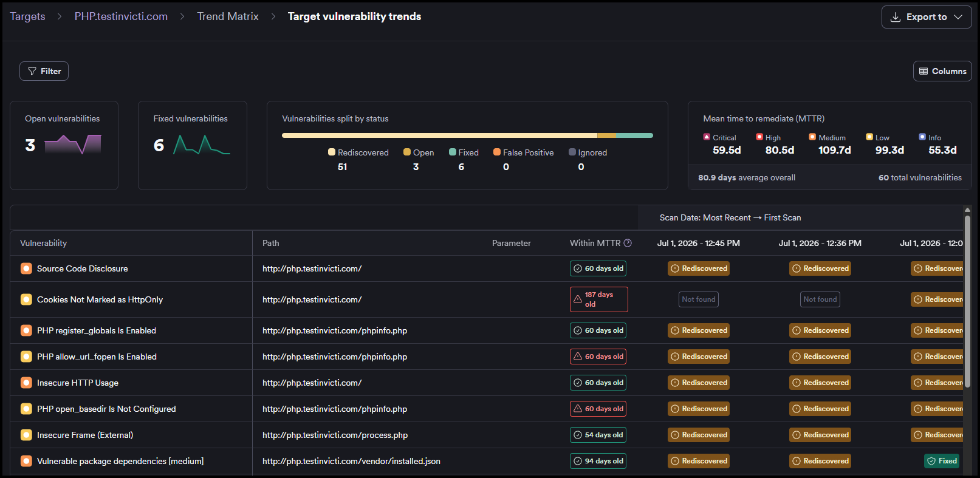Click the Fixed status badge for Vulnerable package
Screen dimensions: 980x478
942,461
